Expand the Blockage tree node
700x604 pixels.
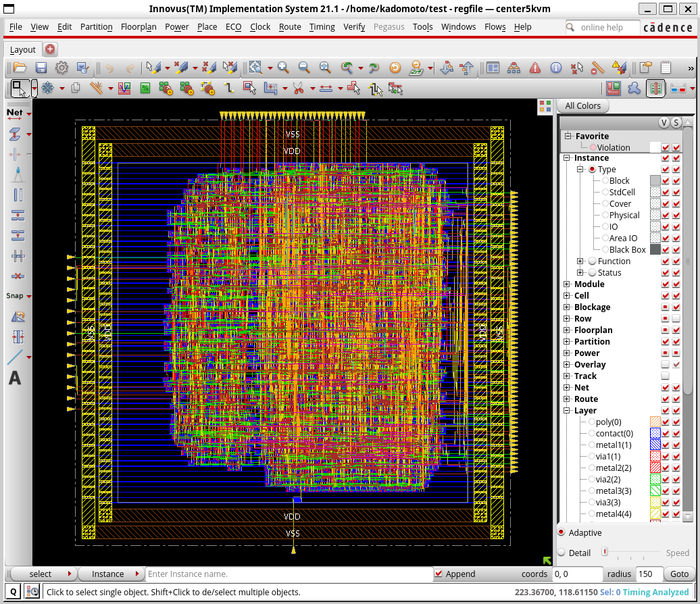566,307
